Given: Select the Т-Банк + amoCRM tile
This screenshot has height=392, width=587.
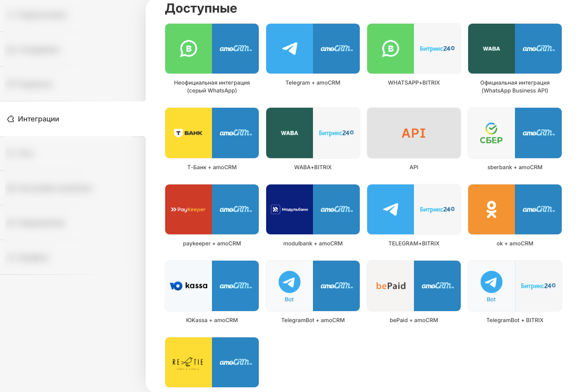Looking at the screenshot, I should (x=212, y=133).
